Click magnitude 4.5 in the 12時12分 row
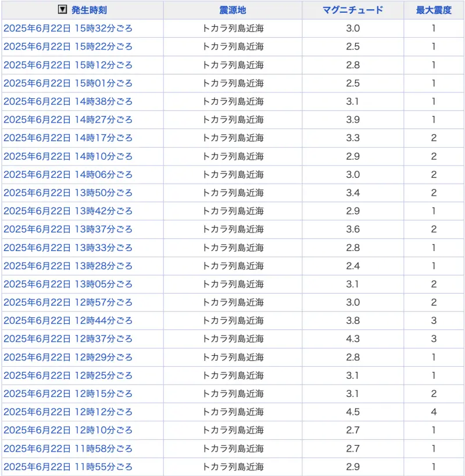 pos(353,412)
